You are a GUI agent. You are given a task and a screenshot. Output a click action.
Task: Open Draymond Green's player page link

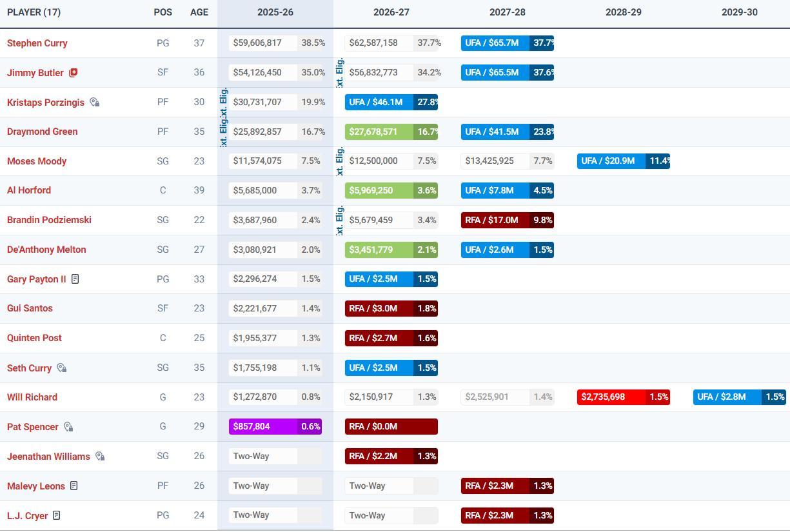click(x=42, y=132)
